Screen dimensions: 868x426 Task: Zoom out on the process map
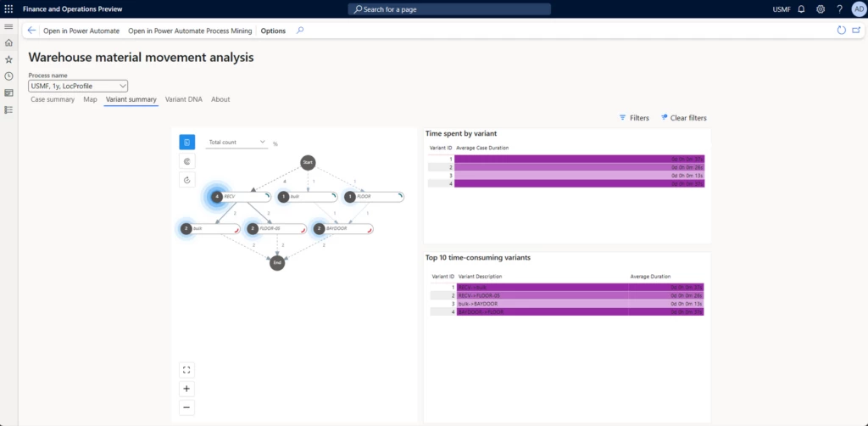[186, 407]
